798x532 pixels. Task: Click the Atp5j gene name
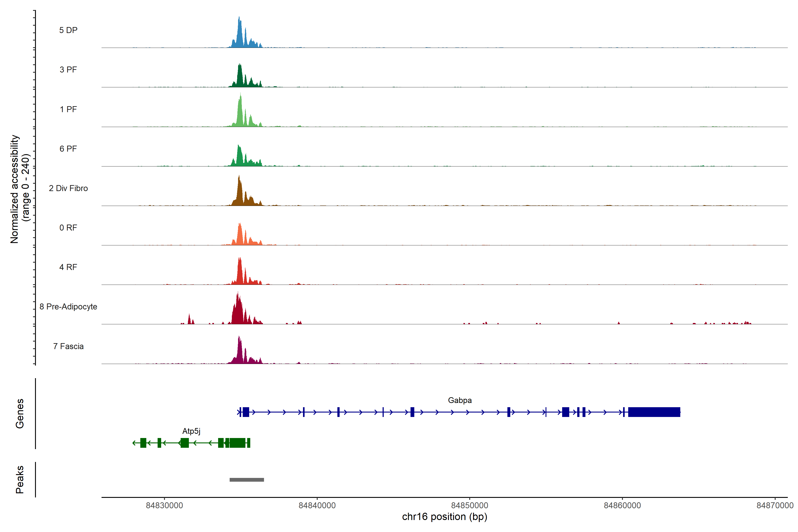[x=191, y=431]
